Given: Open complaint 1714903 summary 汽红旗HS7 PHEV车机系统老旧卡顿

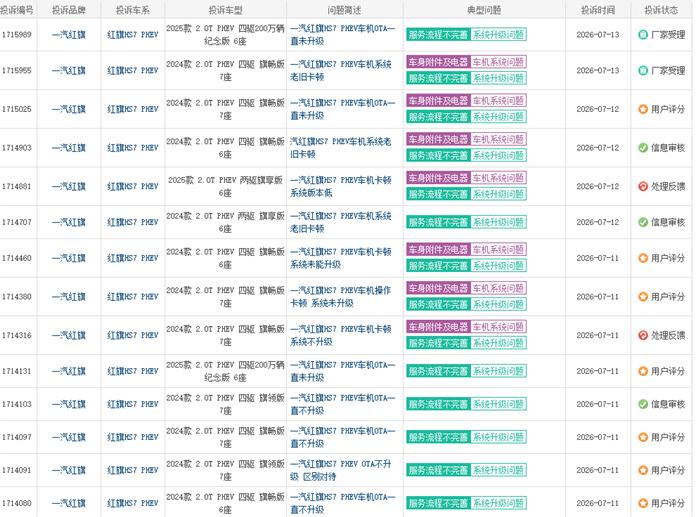Looking at the screenshot, I should [x=341, y=148].
